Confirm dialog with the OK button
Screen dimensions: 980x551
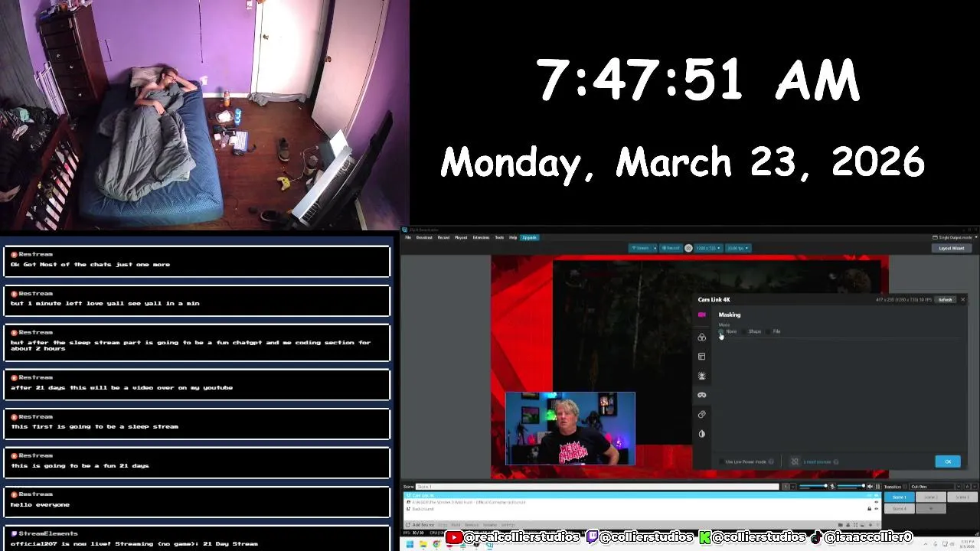click(948, 461)
